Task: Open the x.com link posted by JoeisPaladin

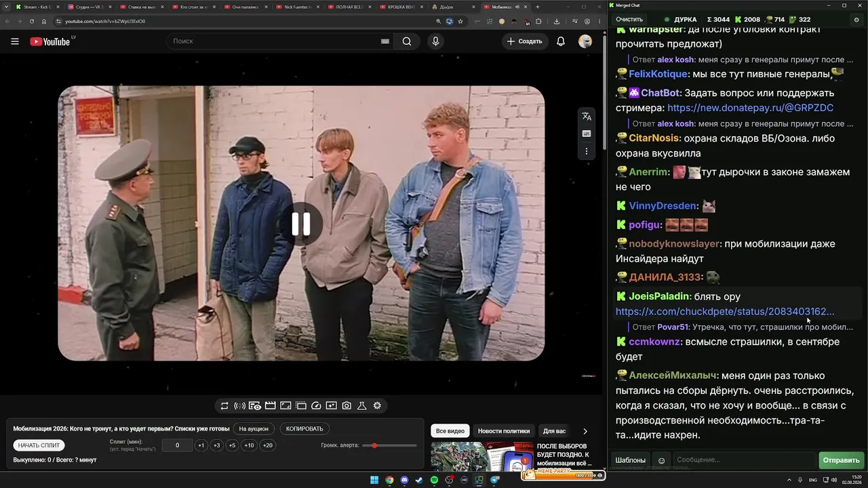Action: [x=725, y=312]
